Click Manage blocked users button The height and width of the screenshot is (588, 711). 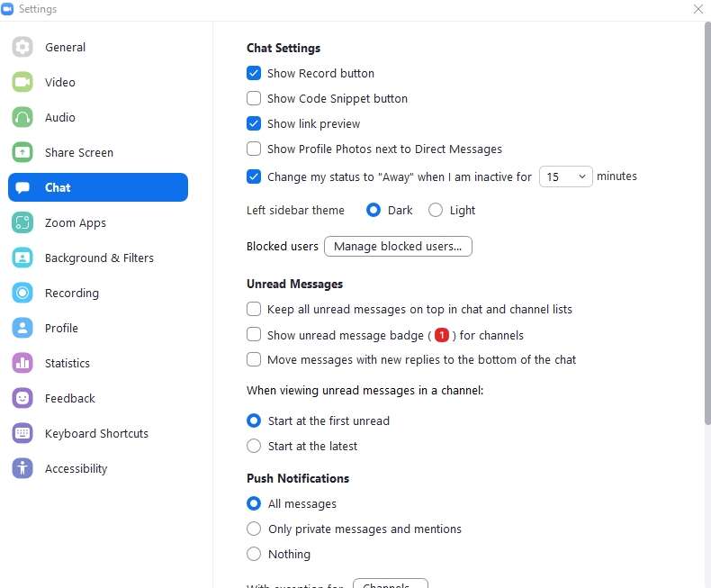pos(398,246)
